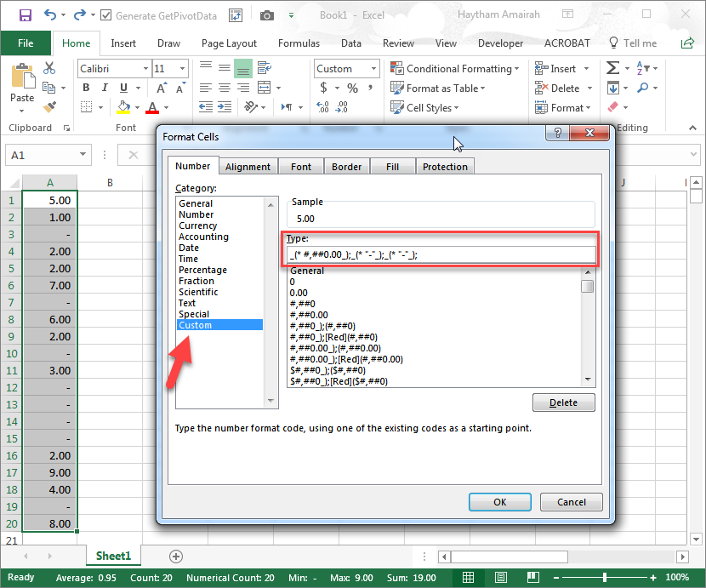Click the Increase Decimal icon
The image size is (706, 588).
(322, 107)
